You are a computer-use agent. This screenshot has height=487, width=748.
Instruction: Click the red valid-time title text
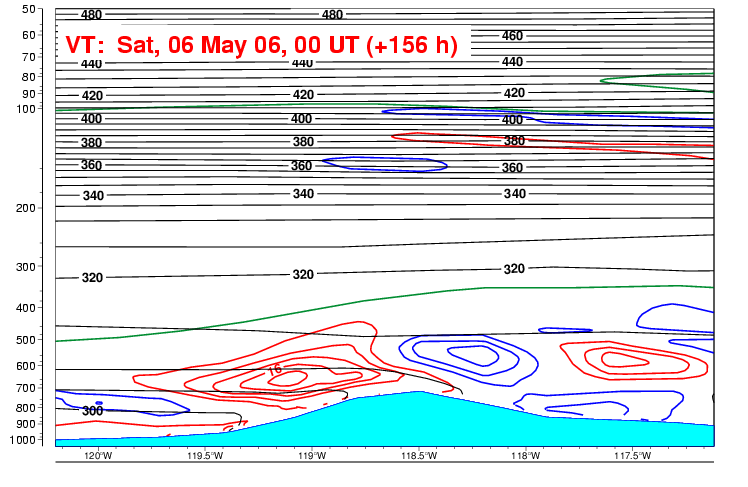261,45
